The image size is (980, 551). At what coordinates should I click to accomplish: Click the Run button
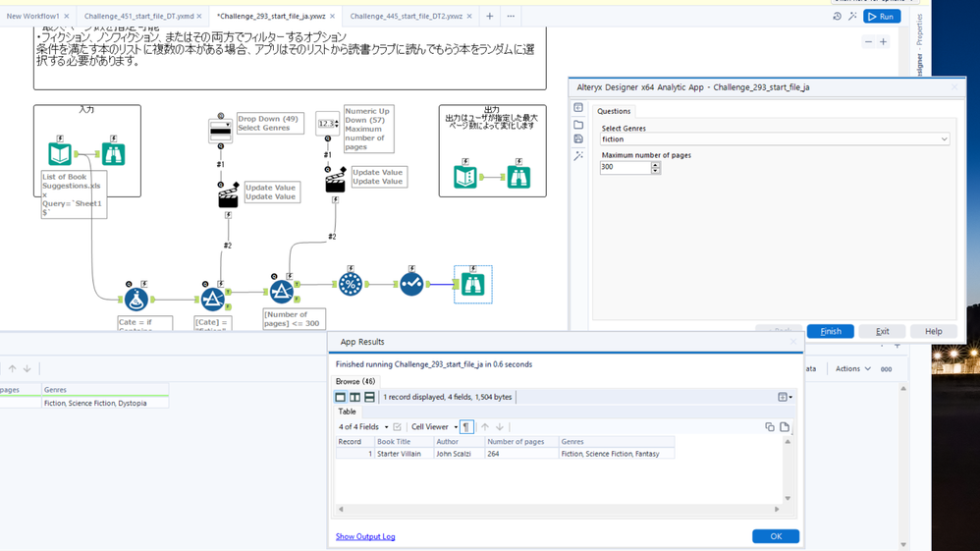tap(881, 17)
